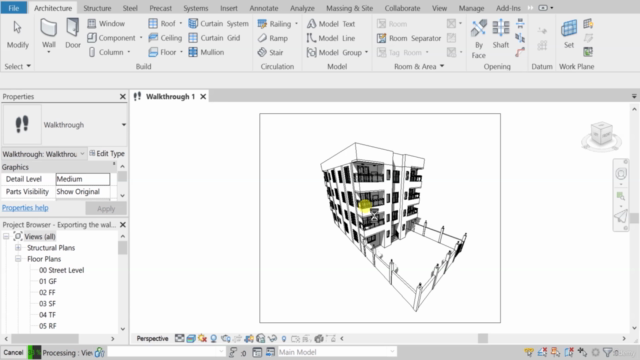Click the Edit Type button

pyautogui.click(x=107, y=153)
